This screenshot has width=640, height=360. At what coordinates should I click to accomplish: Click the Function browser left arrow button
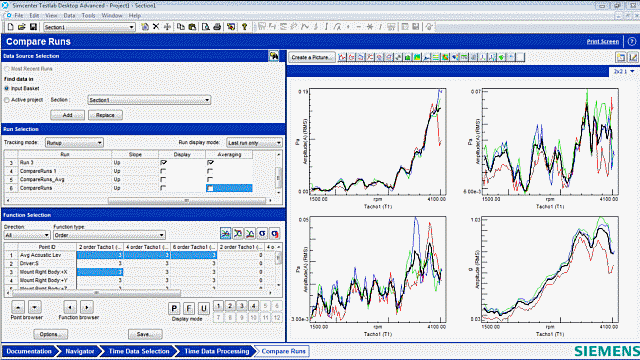tap(70, 307)
